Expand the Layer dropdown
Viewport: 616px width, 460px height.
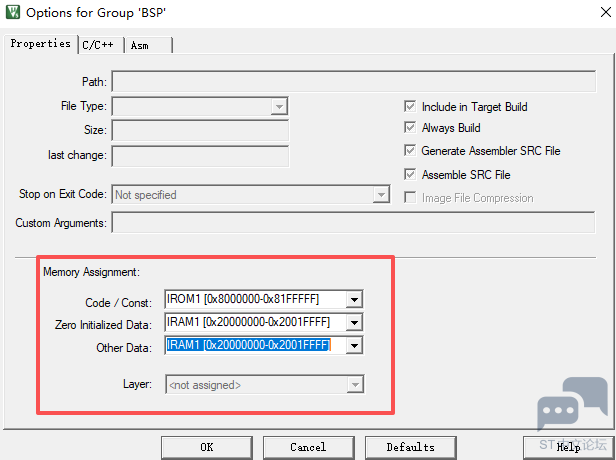[x=353, y=385]
